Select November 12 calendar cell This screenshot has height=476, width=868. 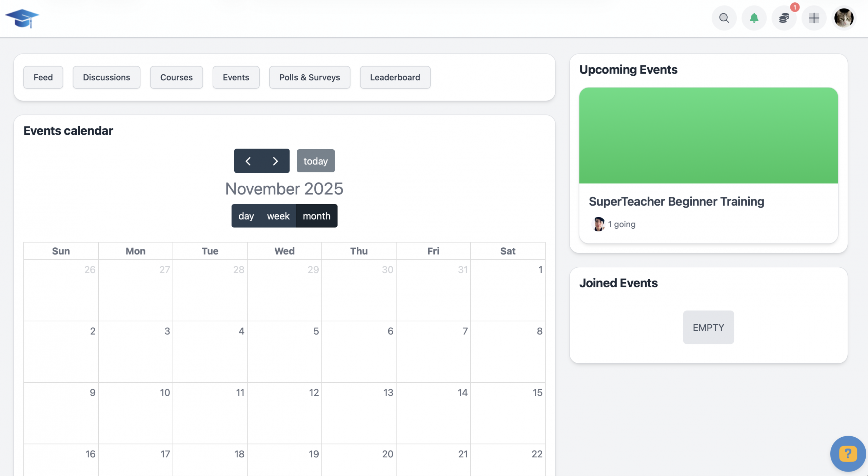coord(284,413)
